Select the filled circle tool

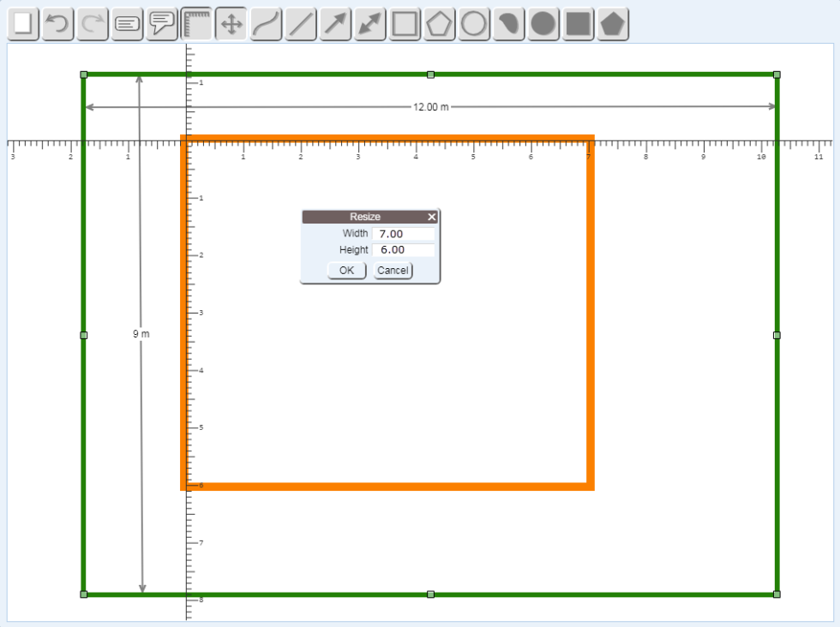click(x=543, y=24)
